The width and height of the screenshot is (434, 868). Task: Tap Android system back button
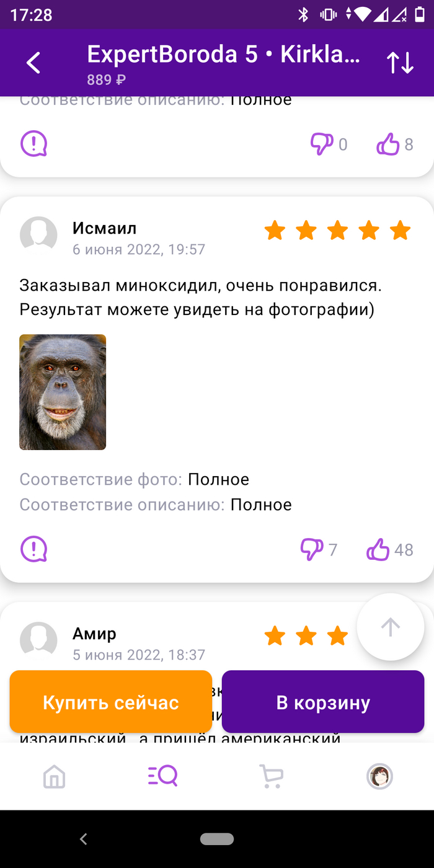(84, 839)
